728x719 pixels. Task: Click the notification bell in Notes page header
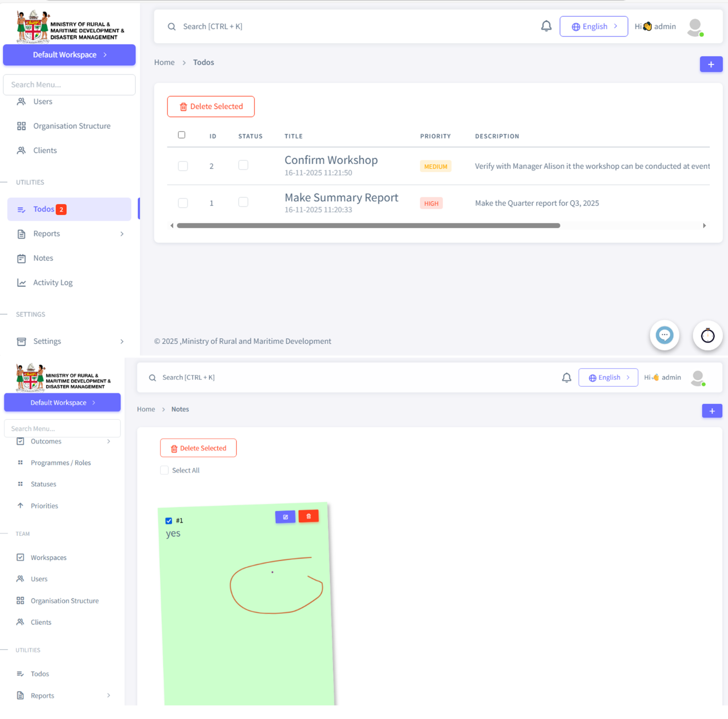(566, 377)
